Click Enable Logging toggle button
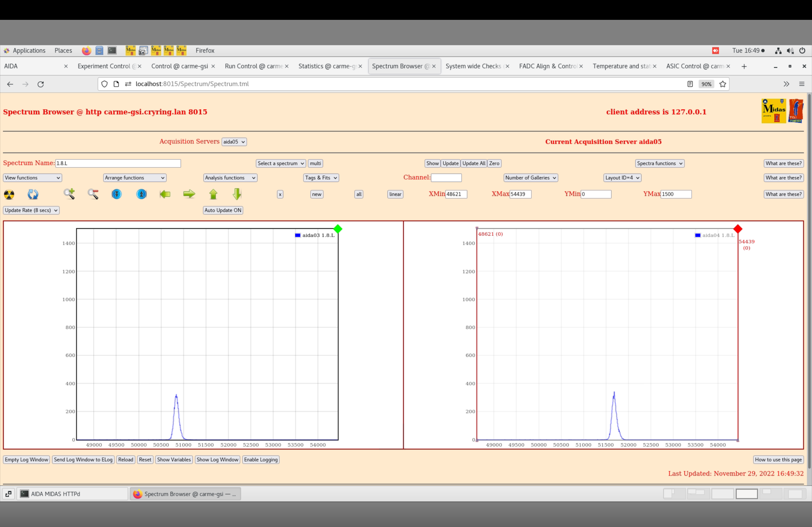812x527 pixels. pos(261,459)
